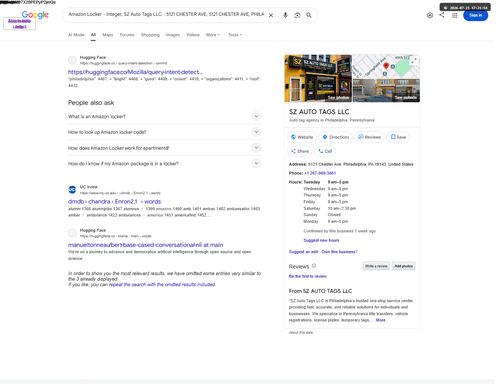Share the business listing
This screenshot has height=384, width=500.
point(300,151)
